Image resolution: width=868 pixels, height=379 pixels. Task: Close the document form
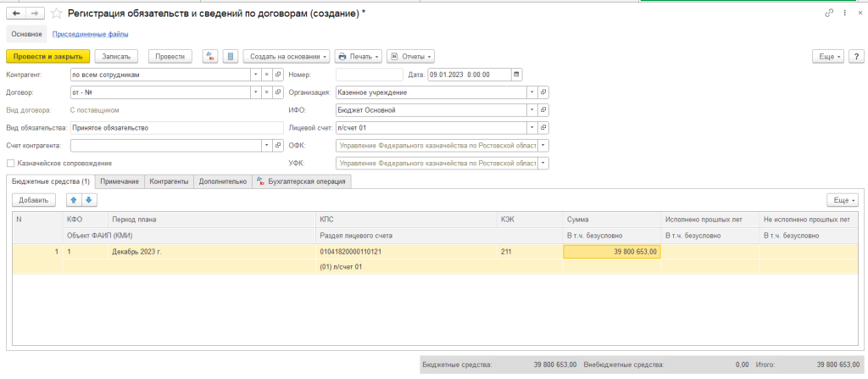[x=860, y=13]
